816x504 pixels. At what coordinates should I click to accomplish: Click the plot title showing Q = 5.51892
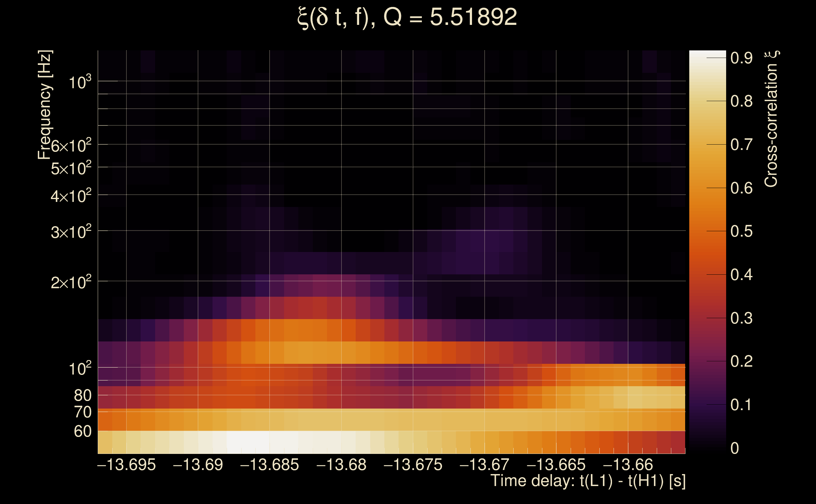click(407, 17)
